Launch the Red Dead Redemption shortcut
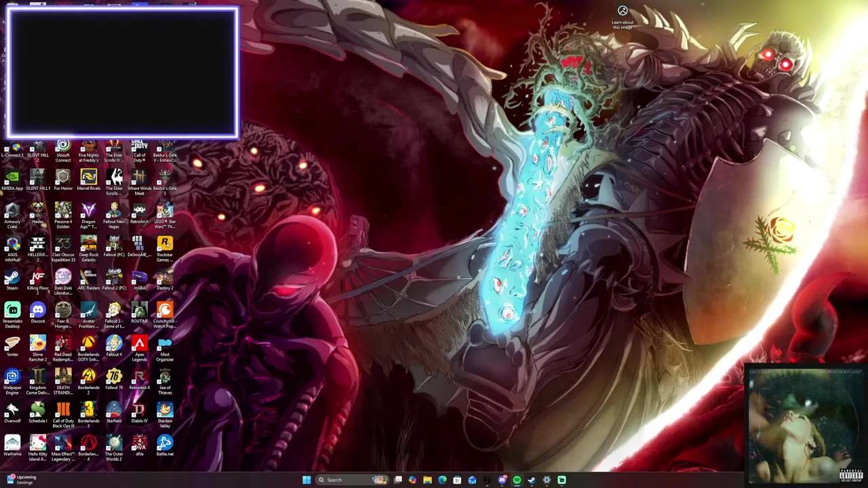The height and width of the screenshot is (488, 868). point(63,348)
